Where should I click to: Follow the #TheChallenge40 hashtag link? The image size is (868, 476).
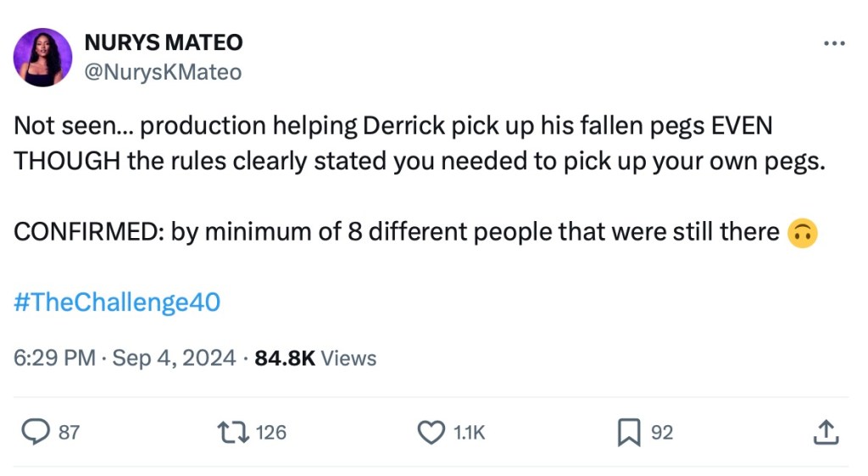click(117, 302)
